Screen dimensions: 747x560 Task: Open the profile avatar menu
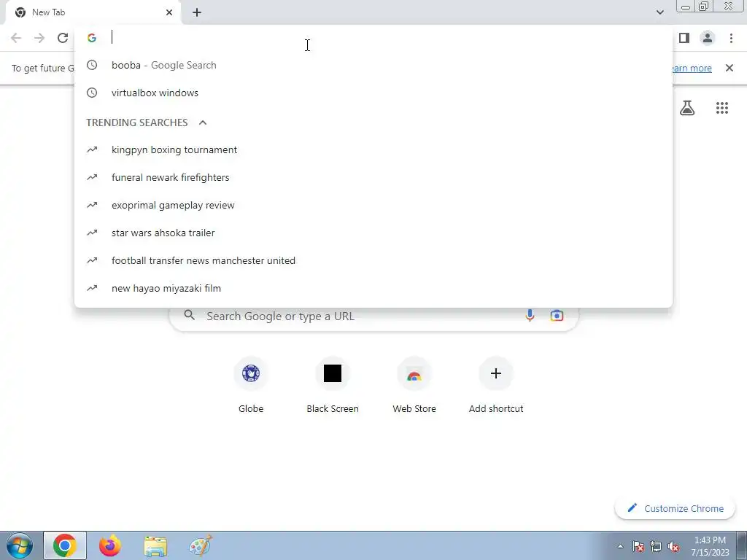coord(708,38)
